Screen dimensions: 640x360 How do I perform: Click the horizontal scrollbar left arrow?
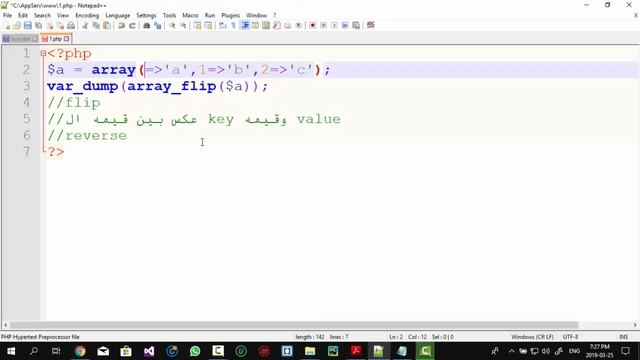[5, 325]
